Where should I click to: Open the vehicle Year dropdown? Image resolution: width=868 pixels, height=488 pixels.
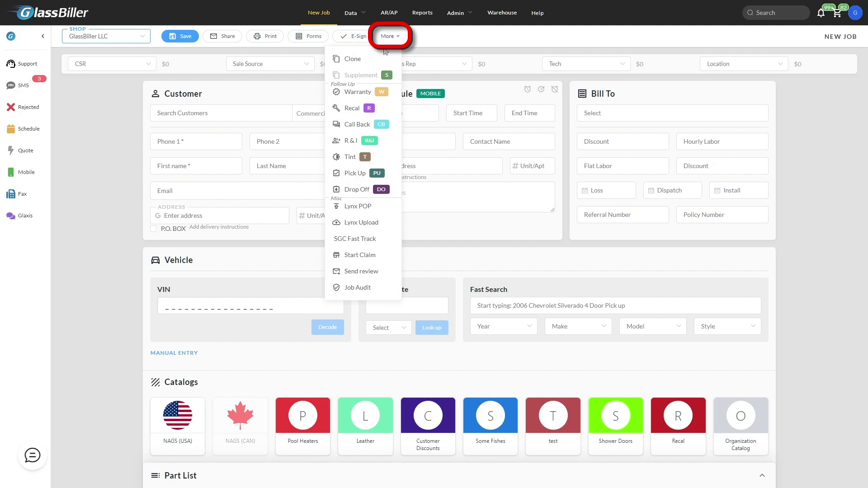(x=504, y=326)
